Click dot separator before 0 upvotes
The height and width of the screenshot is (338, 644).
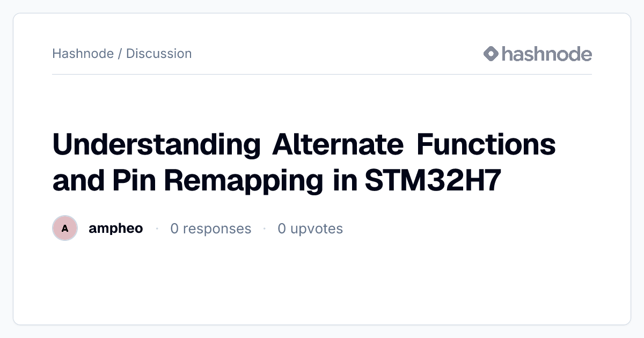pos(265,229)
